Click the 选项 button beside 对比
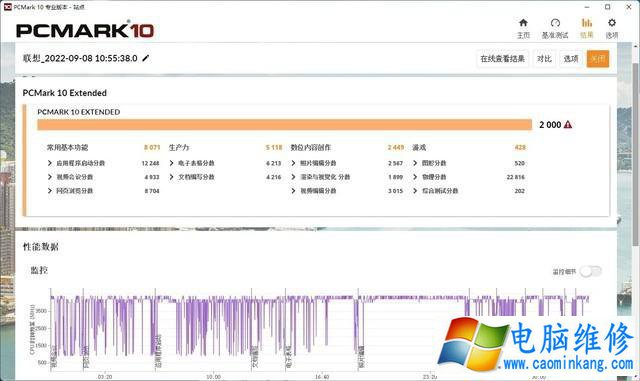 point(571,59)
